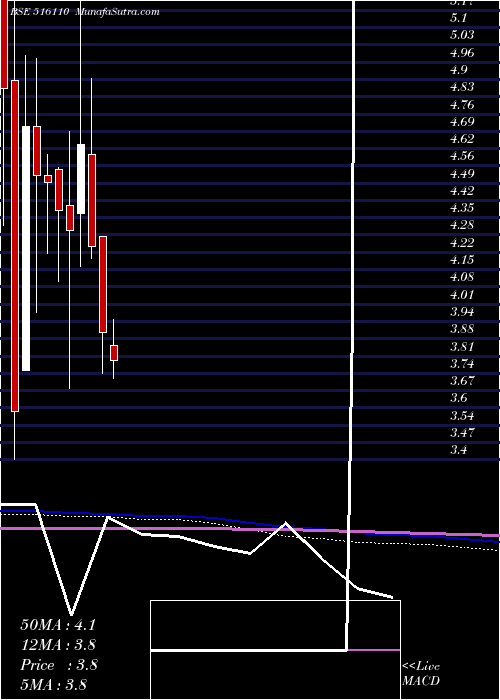Click the <<Live MACD label
The height and width of the screenshot is (700, 500).
pos(421,674)
